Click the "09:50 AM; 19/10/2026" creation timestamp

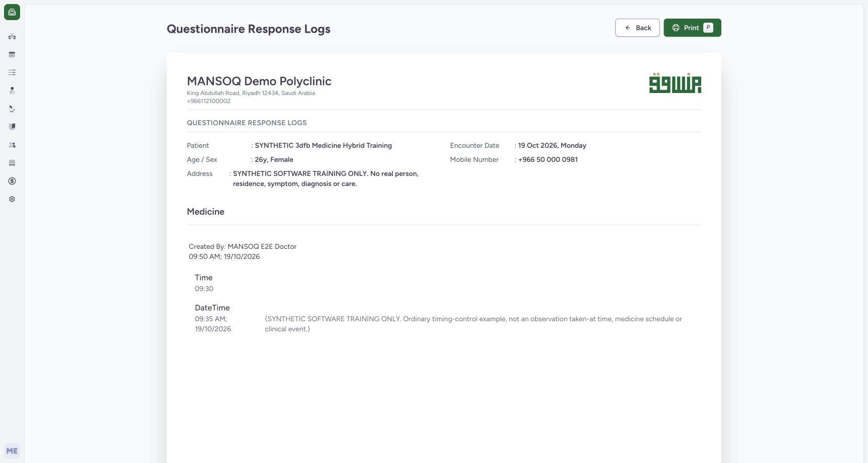[x=225, y=256]
